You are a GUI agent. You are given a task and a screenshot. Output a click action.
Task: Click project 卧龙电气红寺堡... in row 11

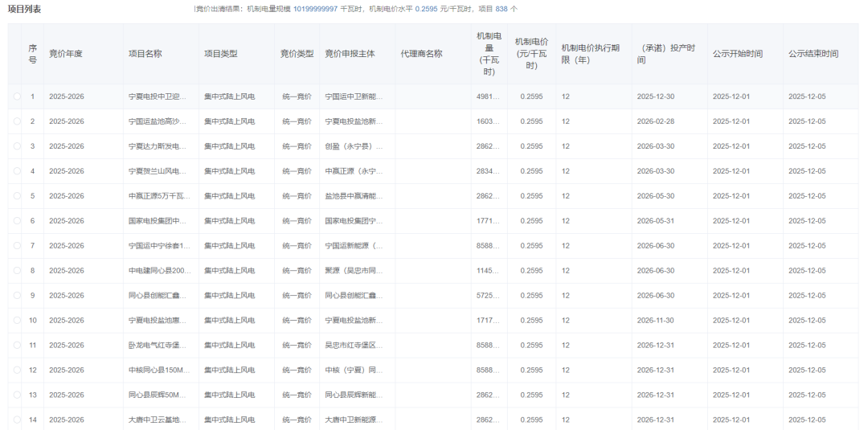pos(158,346)
